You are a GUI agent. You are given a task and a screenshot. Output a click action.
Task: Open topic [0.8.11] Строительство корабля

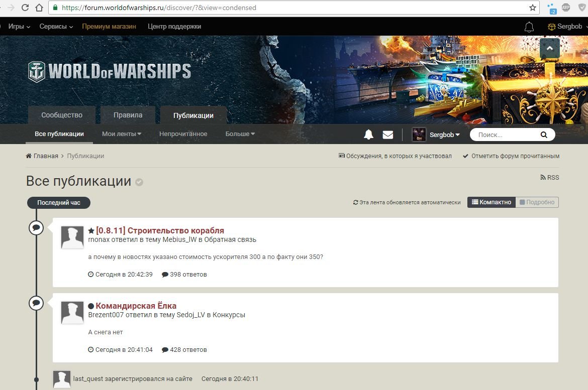pyautogui.click(x=160, y=230)
